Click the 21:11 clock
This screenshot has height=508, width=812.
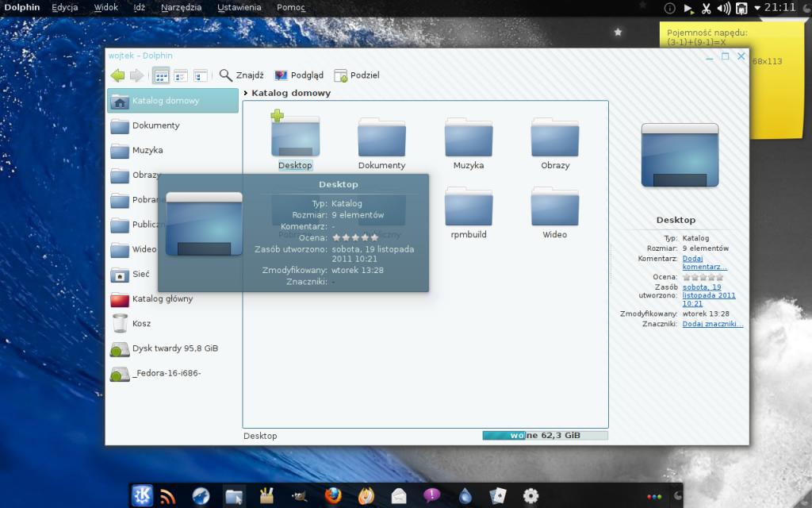pyautogui.click(x=780, y=7)
